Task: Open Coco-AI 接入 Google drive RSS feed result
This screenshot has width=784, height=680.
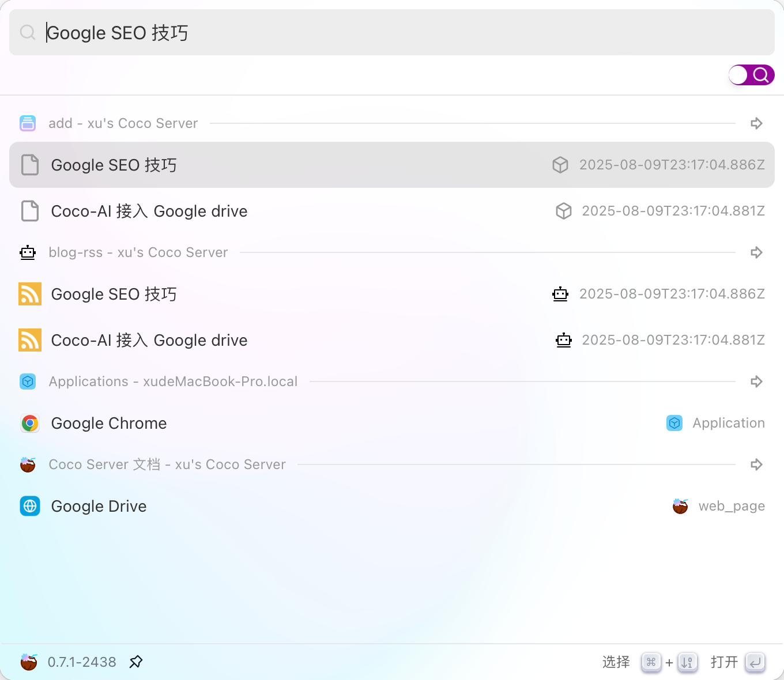Action: (x=392, y=340)
